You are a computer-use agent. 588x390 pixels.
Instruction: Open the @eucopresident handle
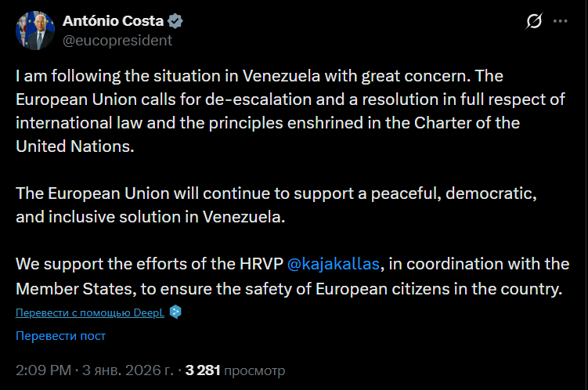coord(117,40)
